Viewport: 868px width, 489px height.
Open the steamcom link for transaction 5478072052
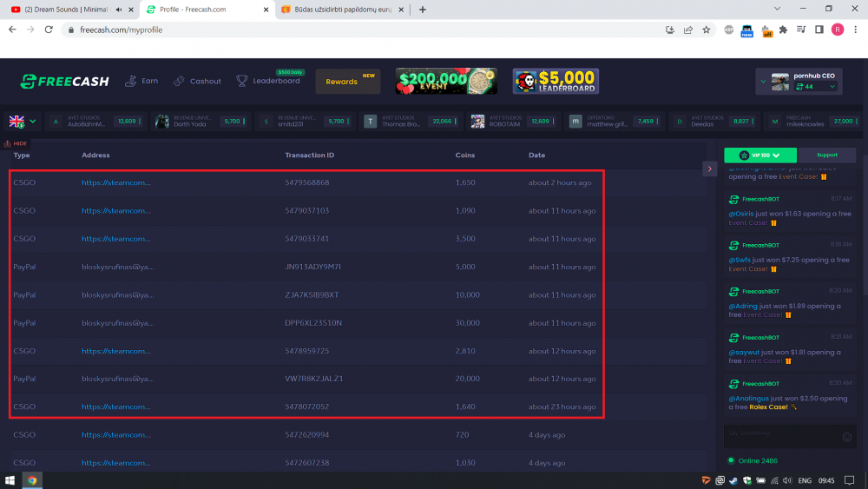pos(116,406)
